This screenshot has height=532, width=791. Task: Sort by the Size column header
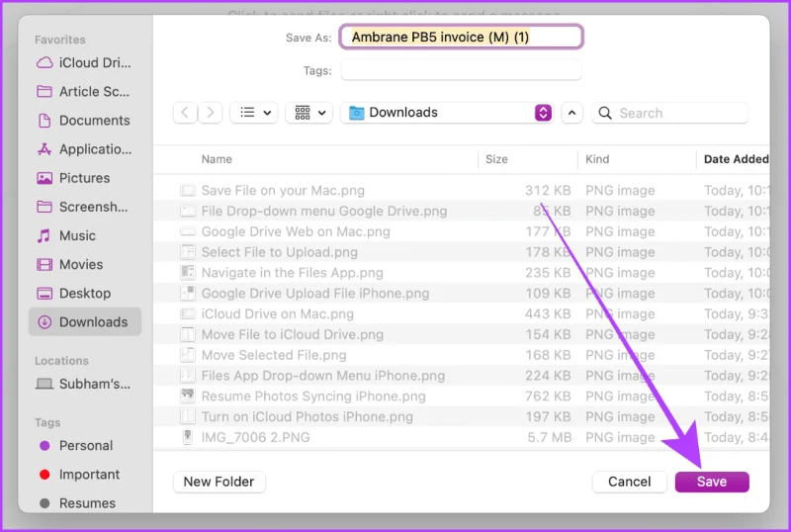point(496,159)
